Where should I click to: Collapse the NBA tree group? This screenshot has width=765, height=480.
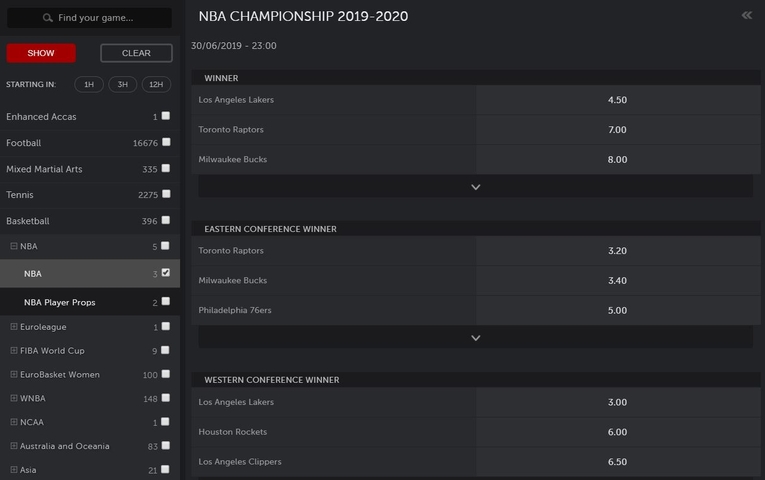coord(14,246)
